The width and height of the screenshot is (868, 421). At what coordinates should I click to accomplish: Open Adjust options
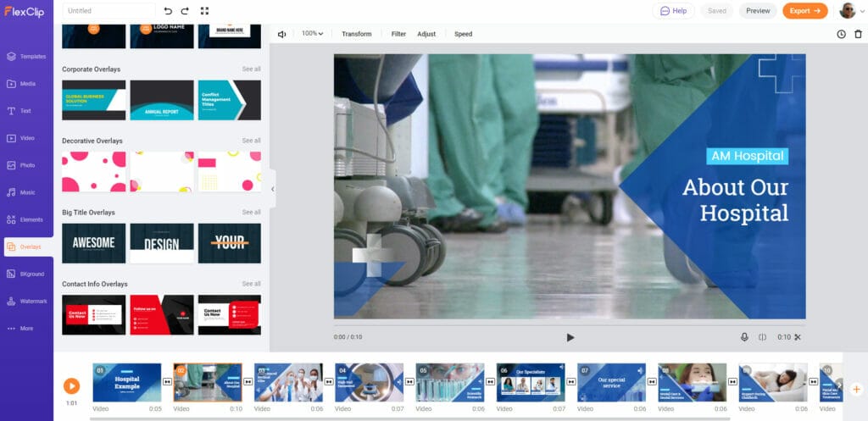[426, 34]
